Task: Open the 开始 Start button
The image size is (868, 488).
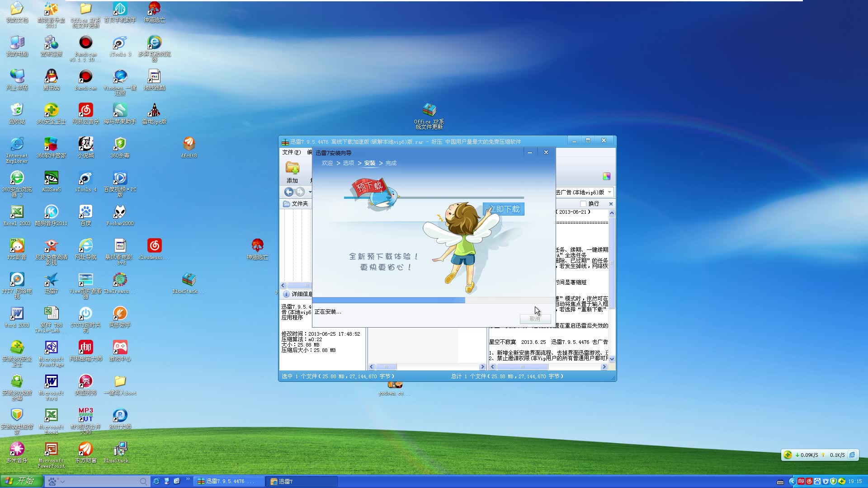Action: coord(21,481)
